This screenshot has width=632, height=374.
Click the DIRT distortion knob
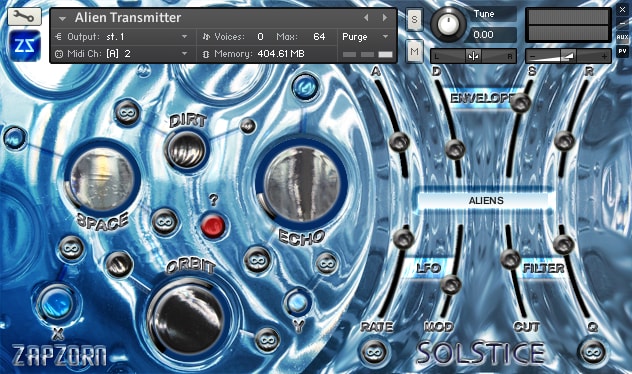coord(186,151)
